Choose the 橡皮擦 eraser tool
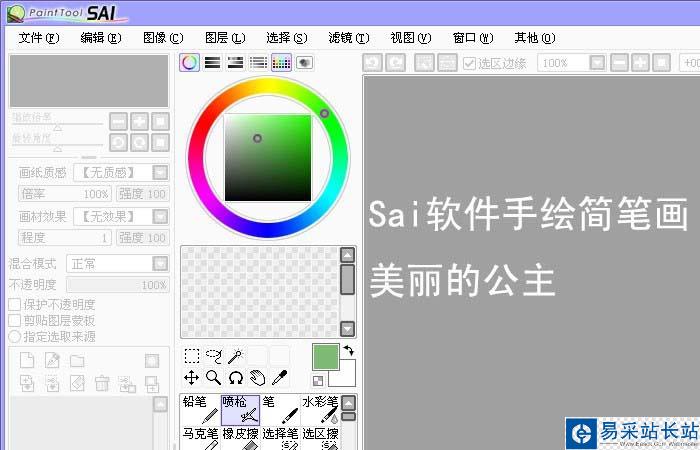Screen dimensions: 700x450 [x=240, y=438]
